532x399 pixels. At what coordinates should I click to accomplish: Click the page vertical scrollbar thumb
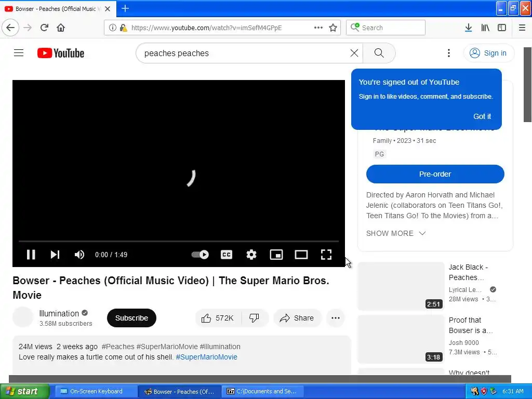click(x=528, y=85)
